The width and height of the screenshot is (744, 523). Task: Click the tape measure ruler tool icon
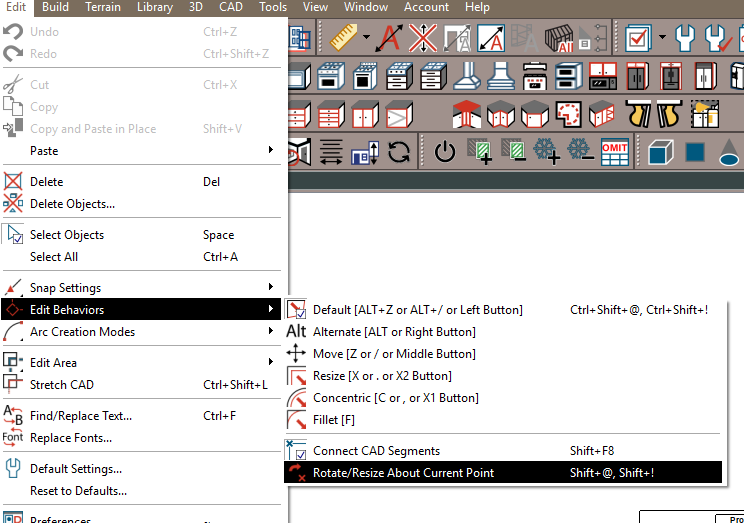(344, 39)
